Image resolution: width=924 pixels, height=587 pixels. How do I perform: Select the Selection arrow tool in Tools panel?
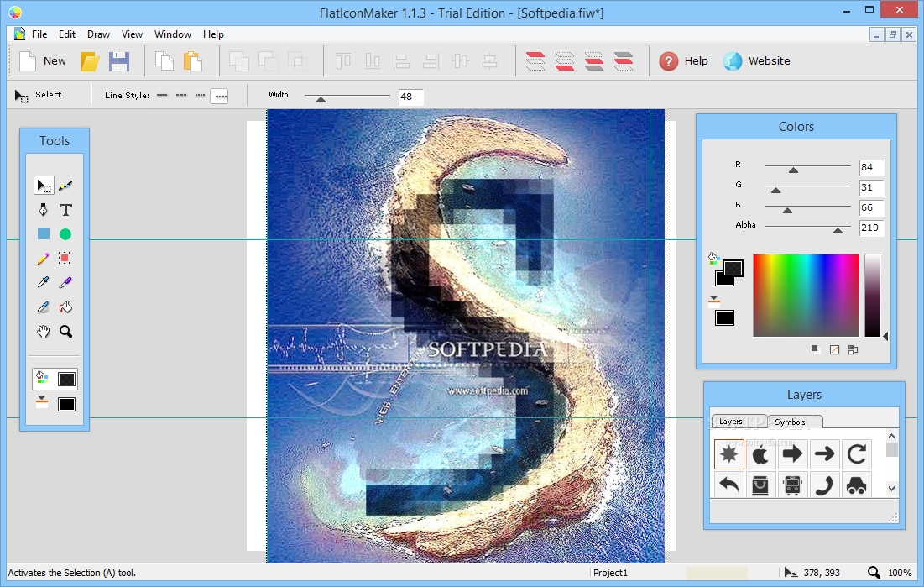(44, 186)
